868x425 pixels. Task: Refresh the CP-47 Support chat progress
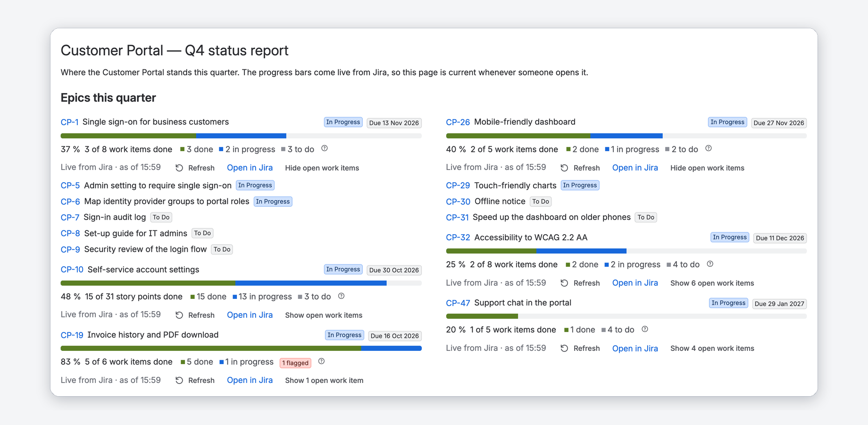(x=580, y=348)
